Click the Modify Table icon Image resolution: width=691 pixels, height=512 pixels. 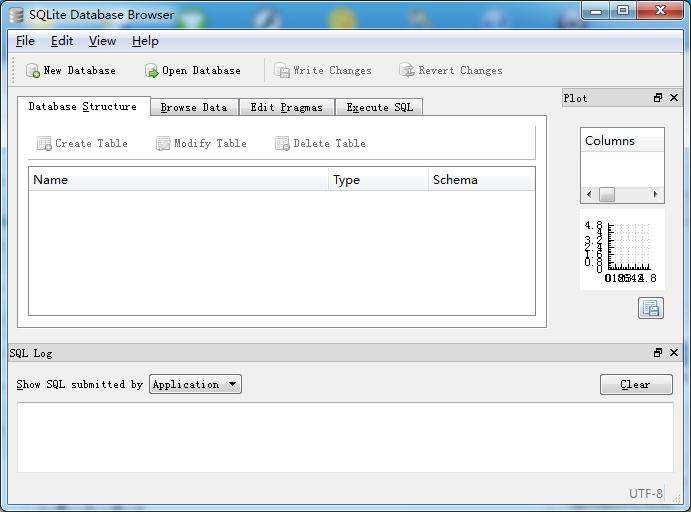[163, 144]
